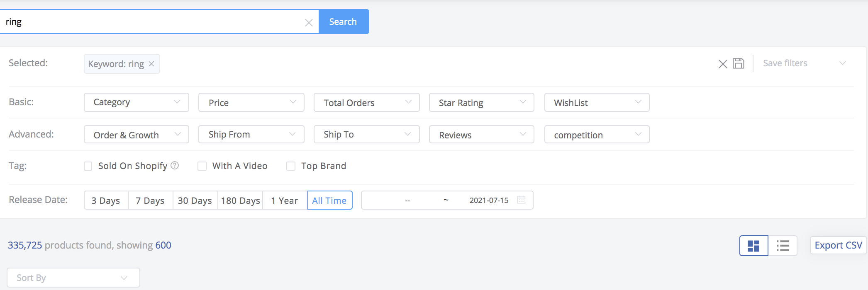Open the Total Orders filter dropdown
This screenshot has width=868, height=290.
[x=366, y=102]
